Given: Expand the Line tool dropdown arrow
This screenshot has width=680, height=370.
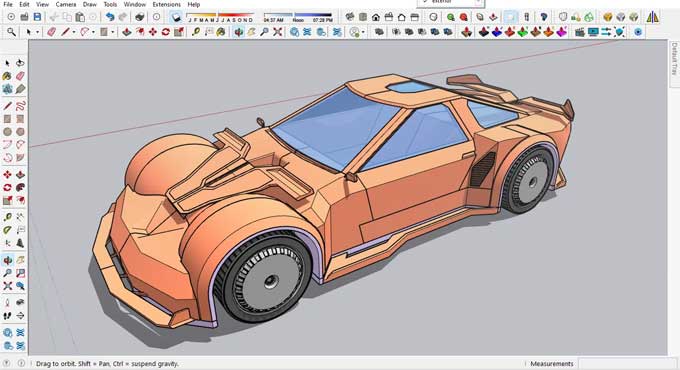Looking at the screenshot, I should (74, 32).
